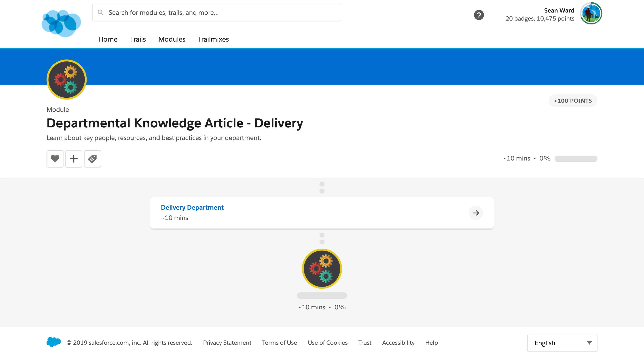Click the 20 badges, 10,475 points text
This screenshot has height=359, width=644.
coord(540,19)
